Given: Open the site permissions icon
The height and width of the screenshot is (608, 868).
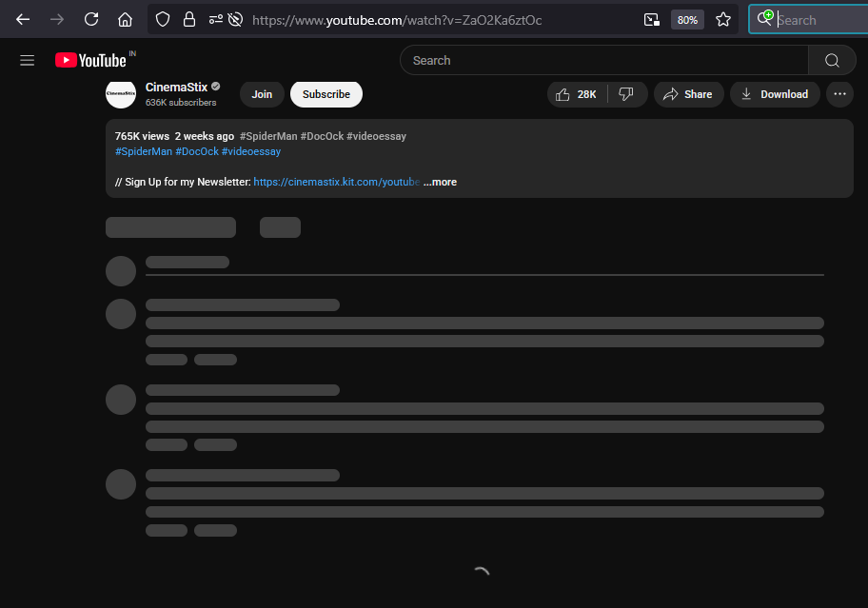Looking at the screenshot, I should pos(216,20).
